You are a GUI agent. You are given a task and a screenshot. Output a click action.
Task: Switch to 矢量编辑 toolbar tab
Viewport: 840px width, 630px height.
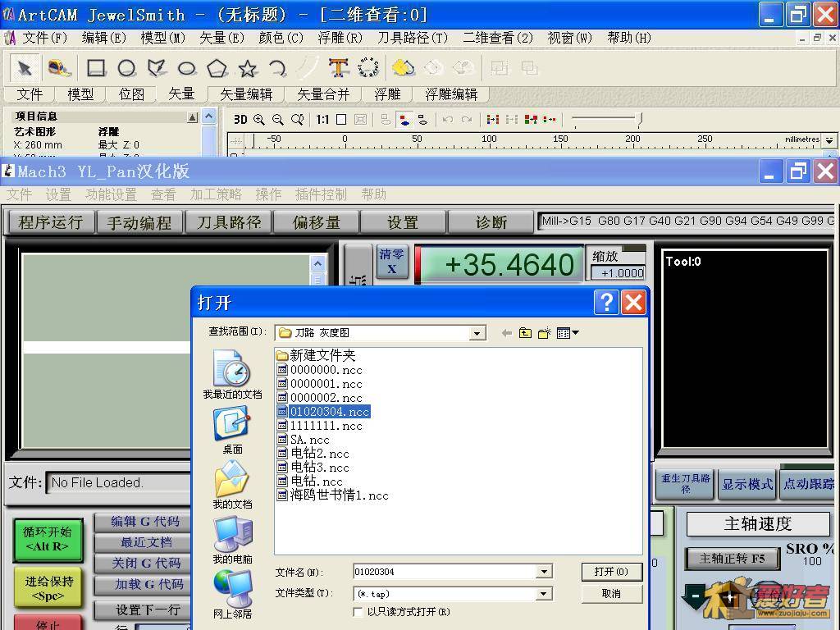(246, 94)
